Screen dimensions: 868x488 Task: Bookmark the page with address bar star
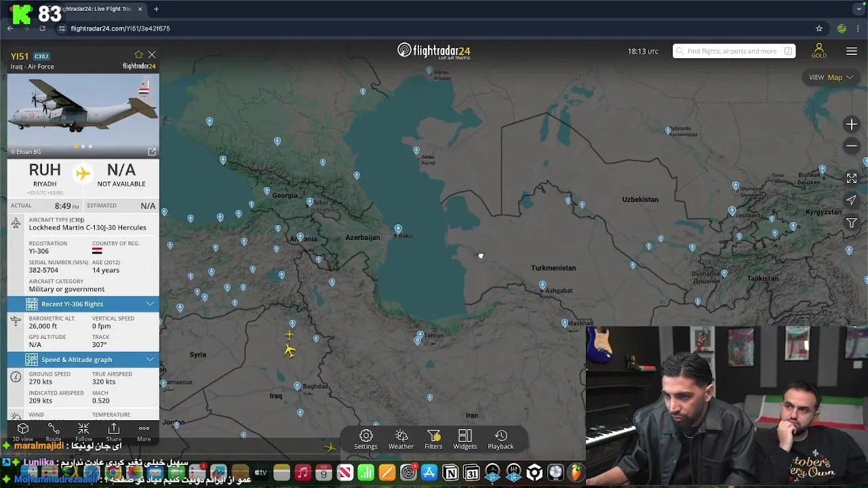coord(819,28)
